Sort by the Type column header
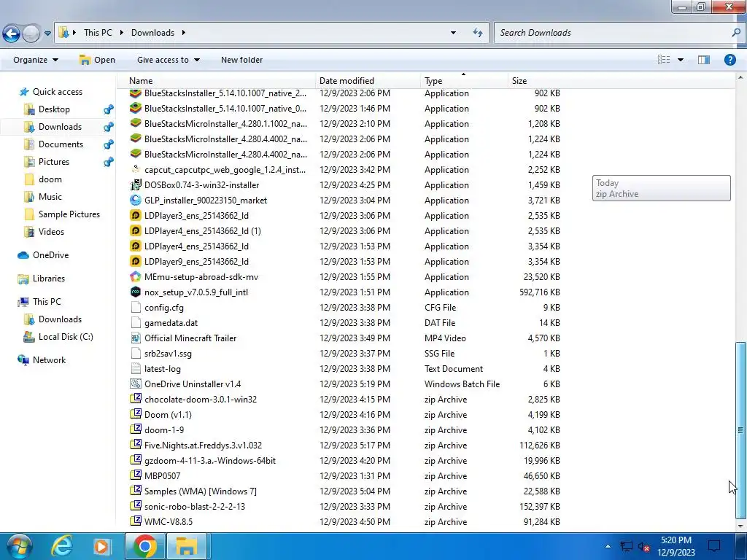 tap(465, 81)
